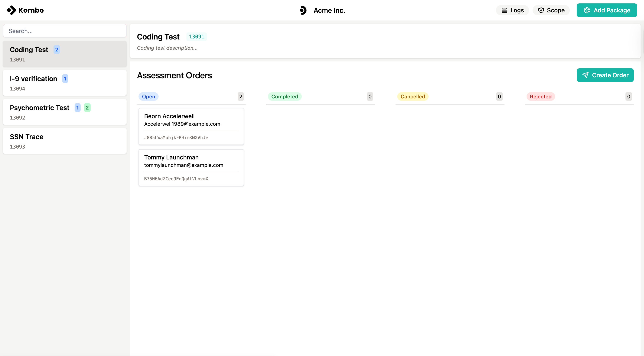Click the Logs list icon

504,10
